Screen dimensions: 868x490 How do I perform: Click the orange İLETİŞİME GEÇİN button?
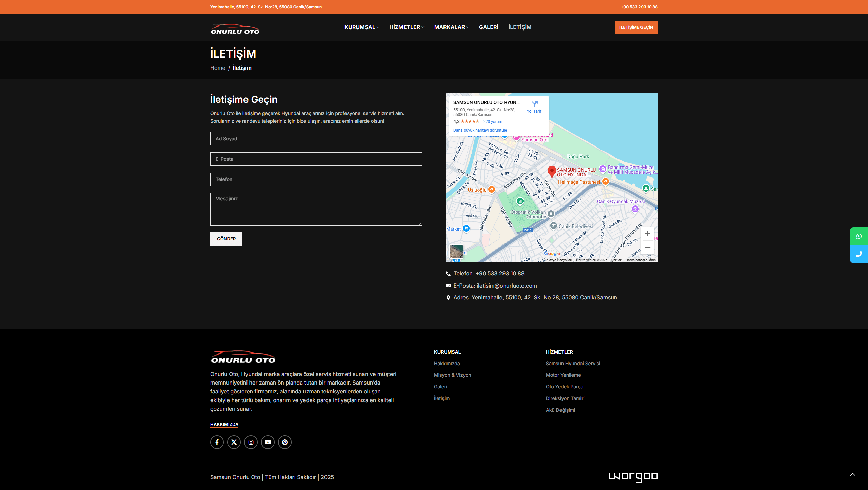click(636, 27)
